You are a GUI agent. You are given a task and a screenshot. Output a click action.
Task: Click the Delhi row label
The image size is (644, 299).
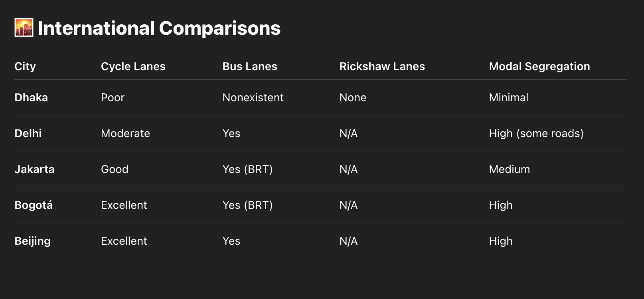click(28, 133)
